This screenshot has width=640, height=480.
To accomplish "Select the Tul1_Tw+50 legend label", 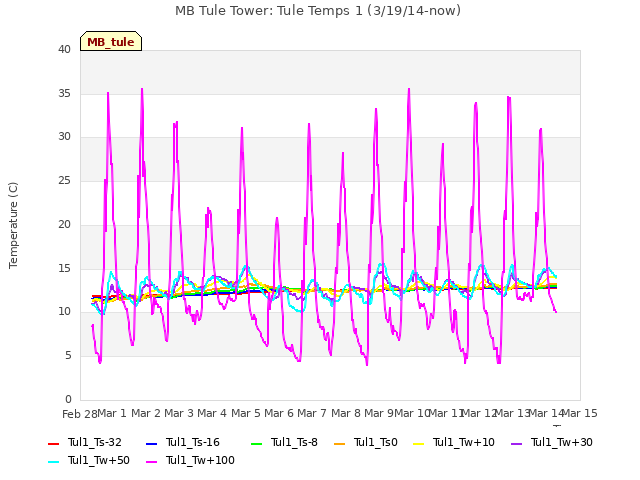I will tap(99, 460).
